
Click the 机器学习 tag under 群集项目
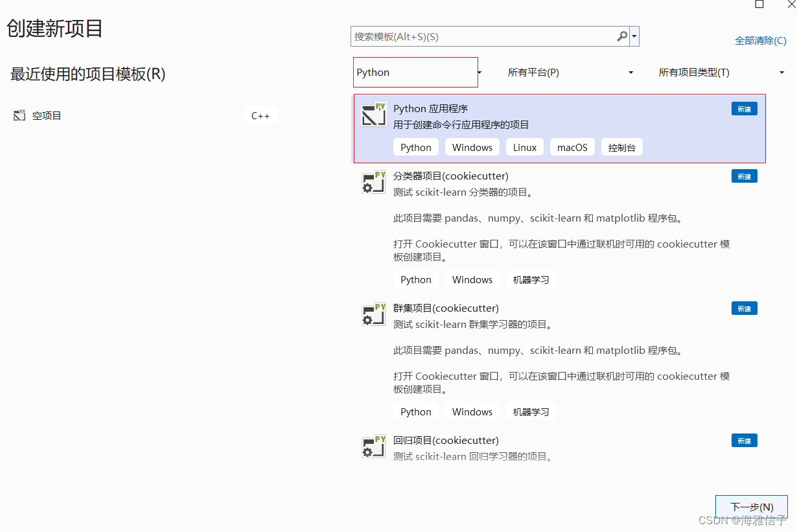(x=531, y=411)
